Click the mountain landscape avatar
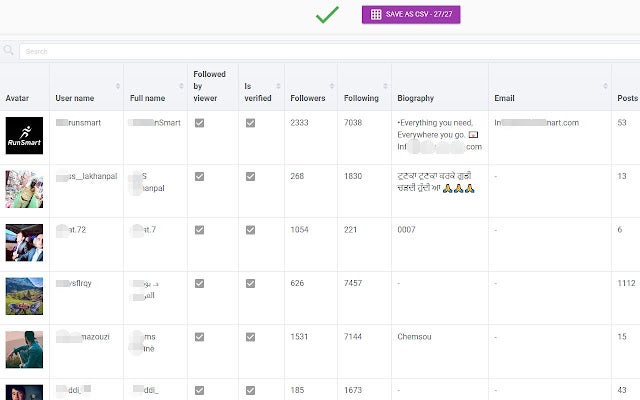This screenshot has width=640, height=400. [x=24, y=296]
